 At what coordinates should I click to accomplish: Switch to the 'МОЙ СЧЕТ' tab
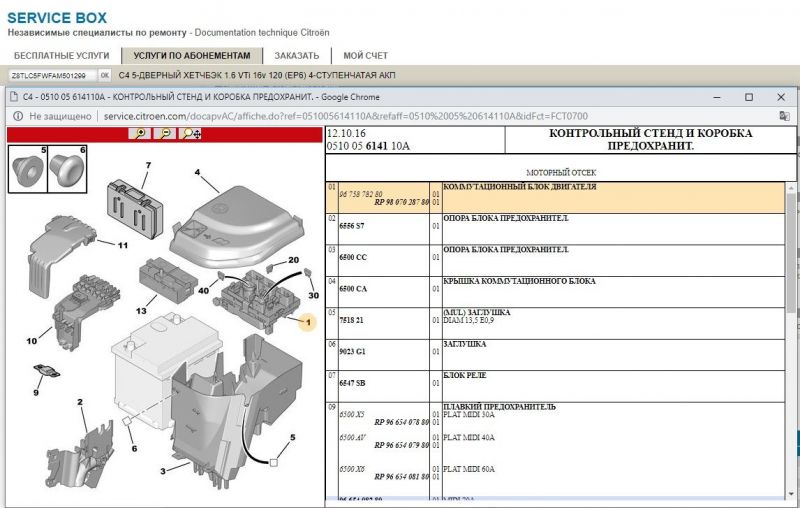[x=365, y=55]
